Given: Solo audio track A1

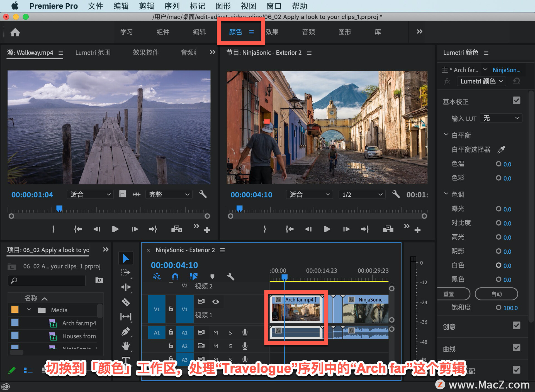Looking at the screenshot, I should 230,332.
